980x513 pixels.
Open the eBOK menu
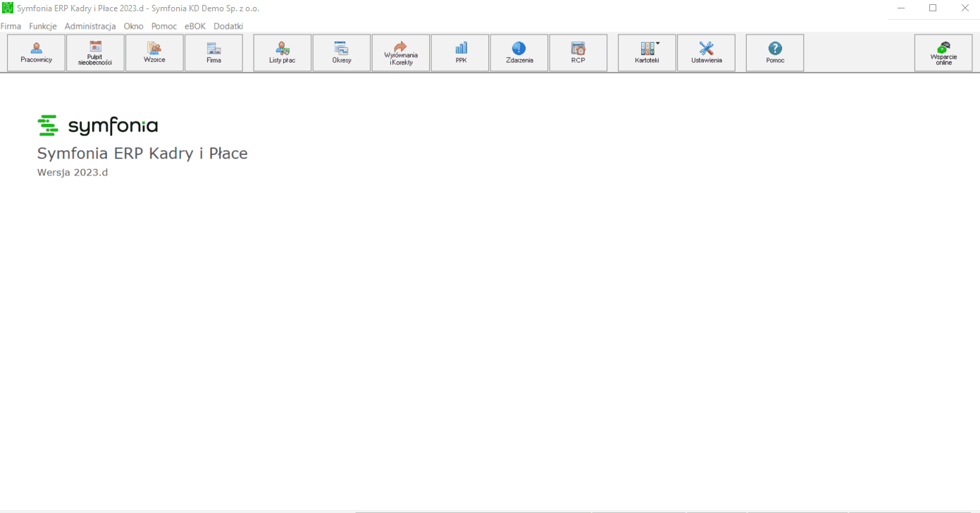click(x=195, y=26)
